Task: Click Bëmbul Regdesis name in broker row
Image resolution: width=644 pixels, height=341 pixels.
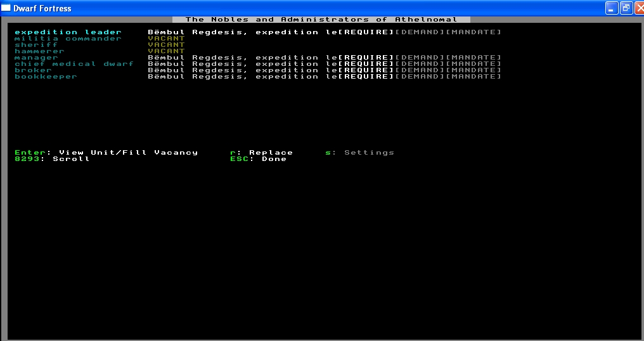Action: pyautogui.click(x=198, y=70)
